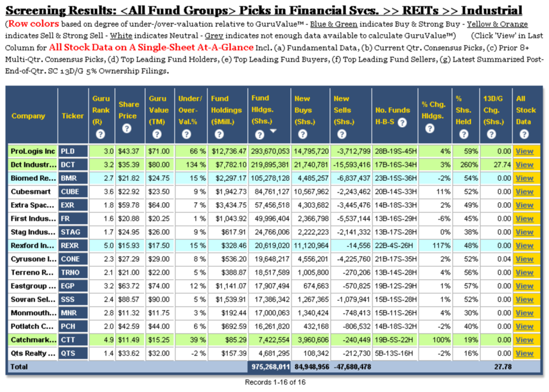Click the 27.74 13D/G change value
The width and height of the screenshot is (549, 392).
pyautogui.click(x=502, y=165)
